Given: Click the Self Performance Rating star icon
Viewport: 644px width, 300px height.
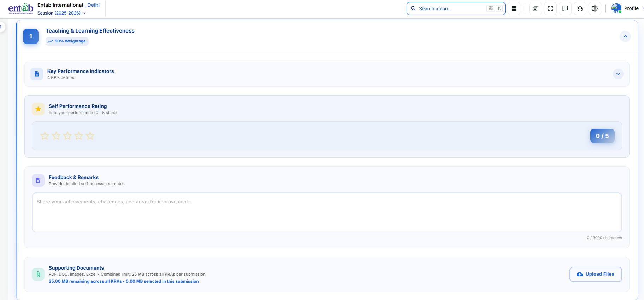Looking at the screenshot, I should point(38,109).
